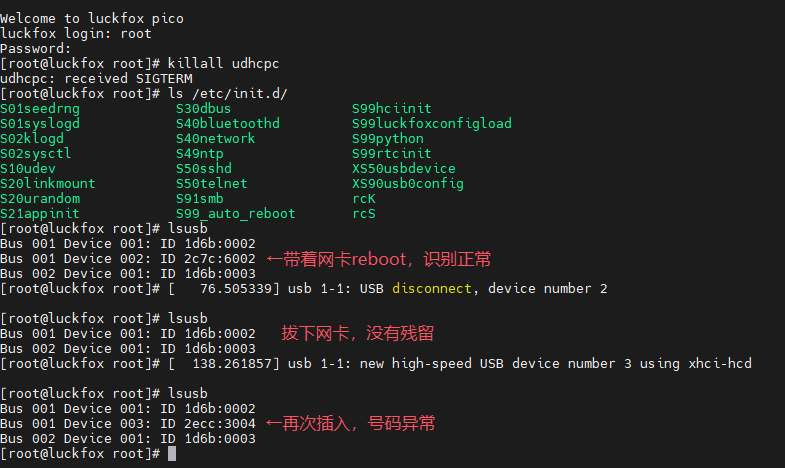785x468 pixels.
Task: Select the S50sshd script name
Action: 204,169
